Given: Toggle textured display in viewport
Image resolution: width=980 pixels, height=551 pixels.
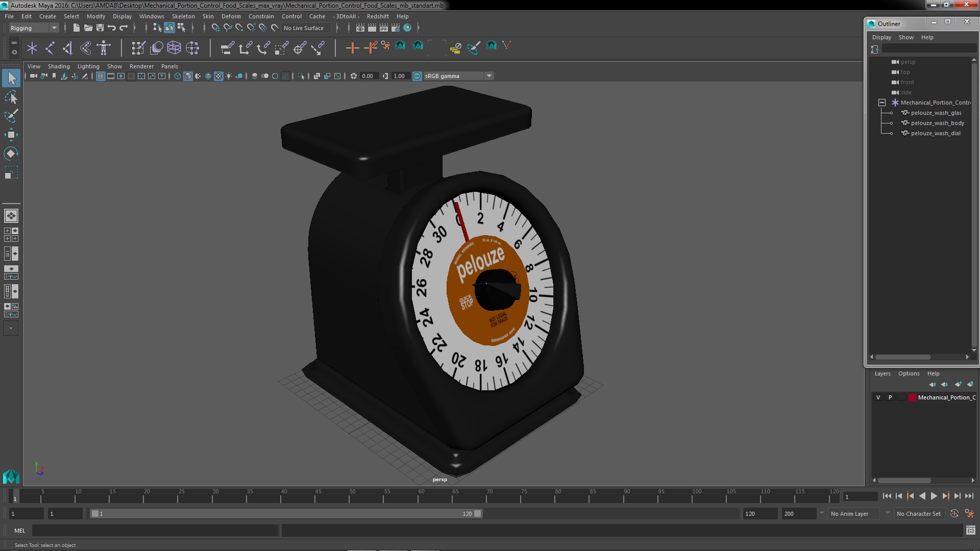Looking at the screenshot, I should pos(218,76).
